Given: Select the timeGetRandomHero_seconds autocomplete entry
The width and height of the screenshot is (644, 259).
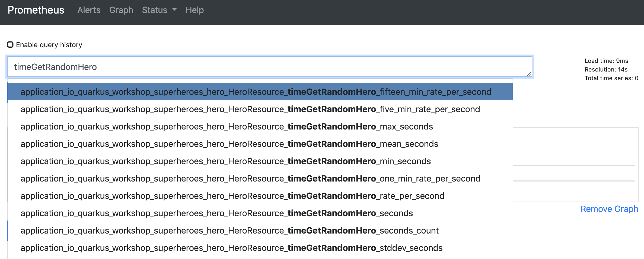Looking at the screenshot, I should (x=216, y=213).
